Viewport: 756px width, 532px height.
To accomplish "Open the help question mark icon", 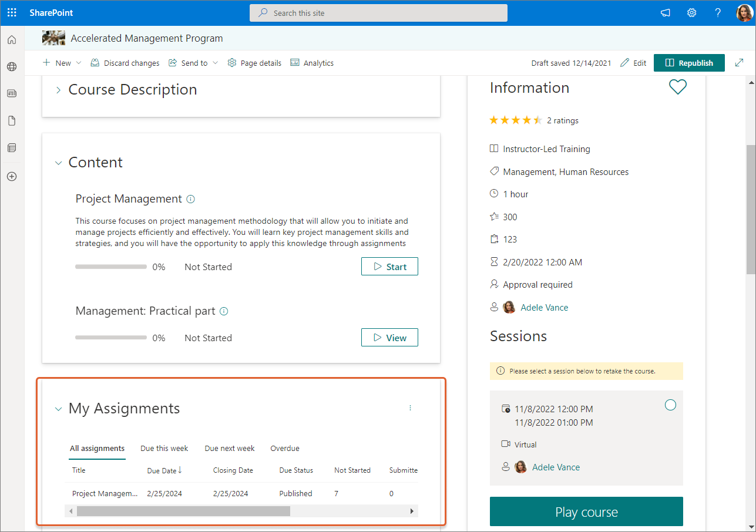I will [x=718, y=13].
